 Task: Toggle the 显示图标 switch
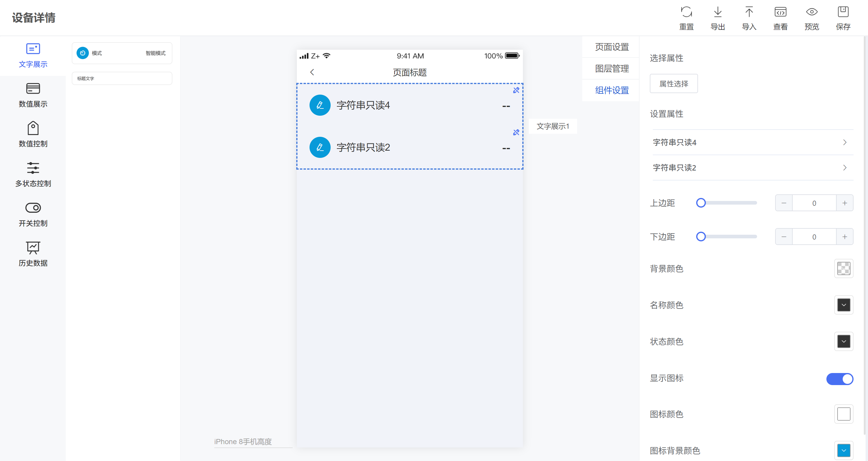(839, 378)
